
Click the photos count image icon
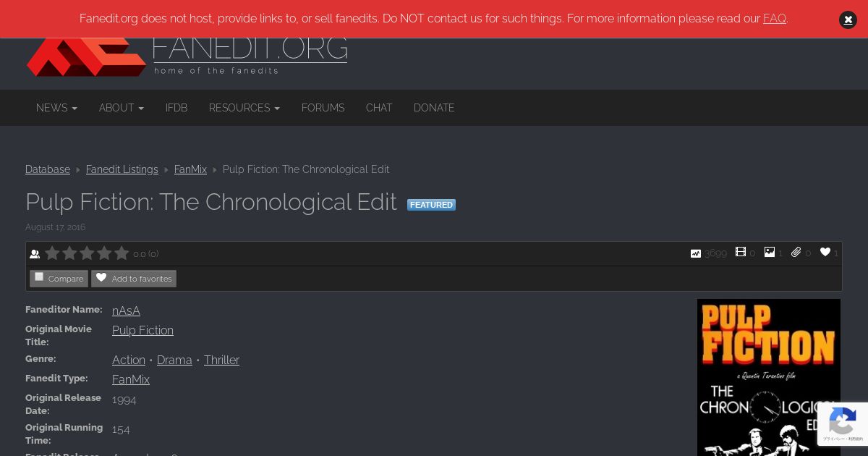pyautogui.click(x=770, y=252)
